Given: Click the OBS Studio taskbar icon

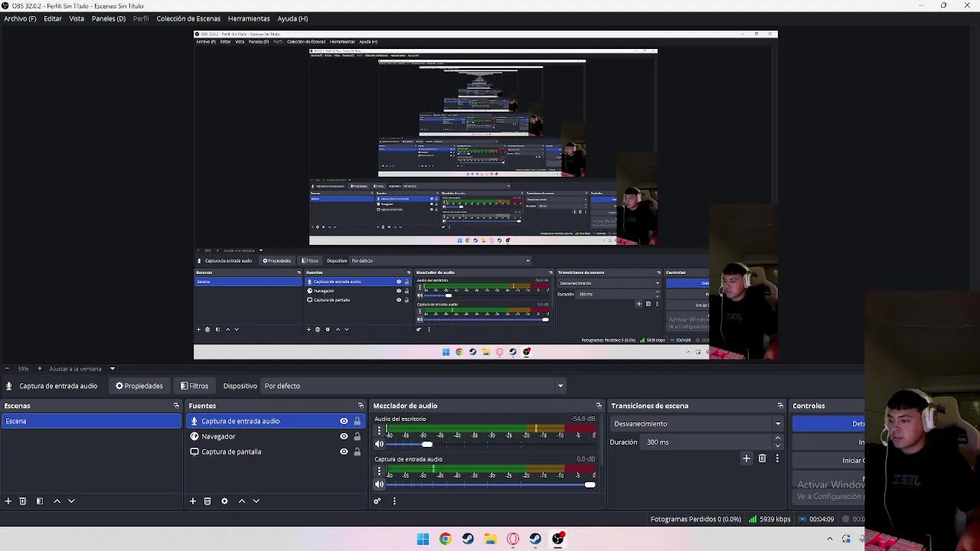Looking at the screenshot, I should (558, 539).
